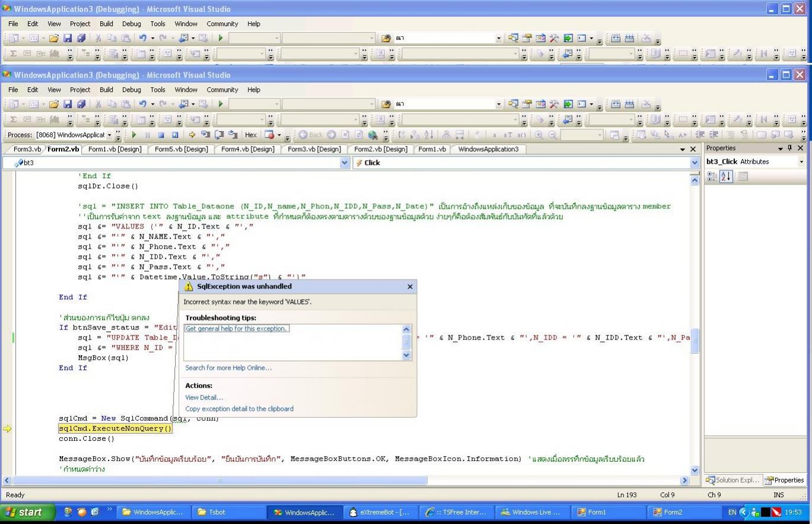Open the bt3 object dropdown in code editor
The image size is (812, 524).
pos(345,163)
